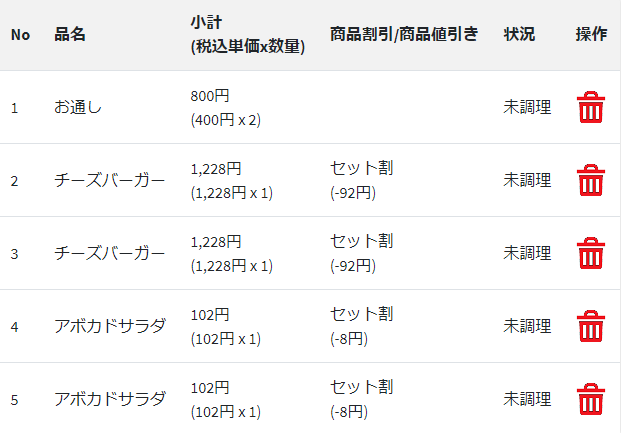
Task: Select the チーズバーガー name in row 2
Action: tap(110, 180)
